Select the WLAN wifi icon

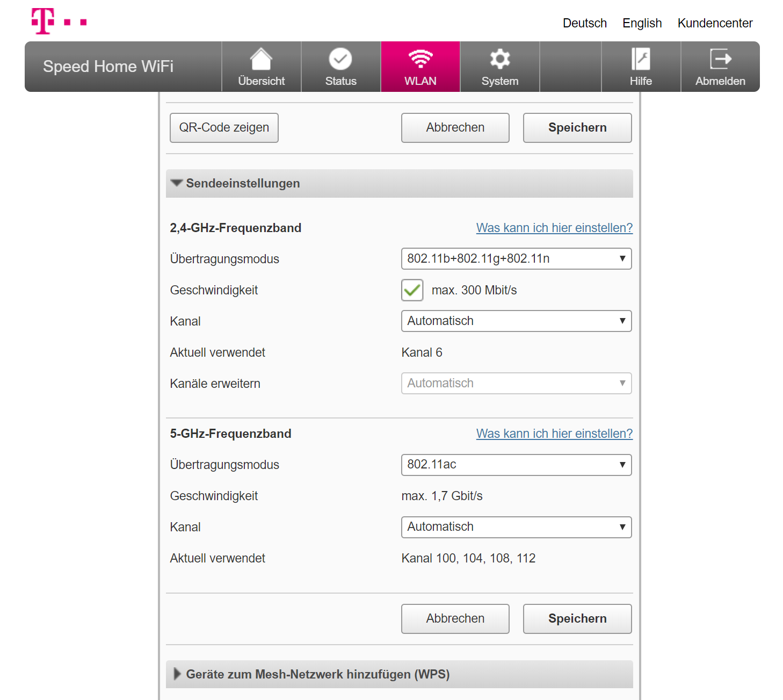point(421,59)
